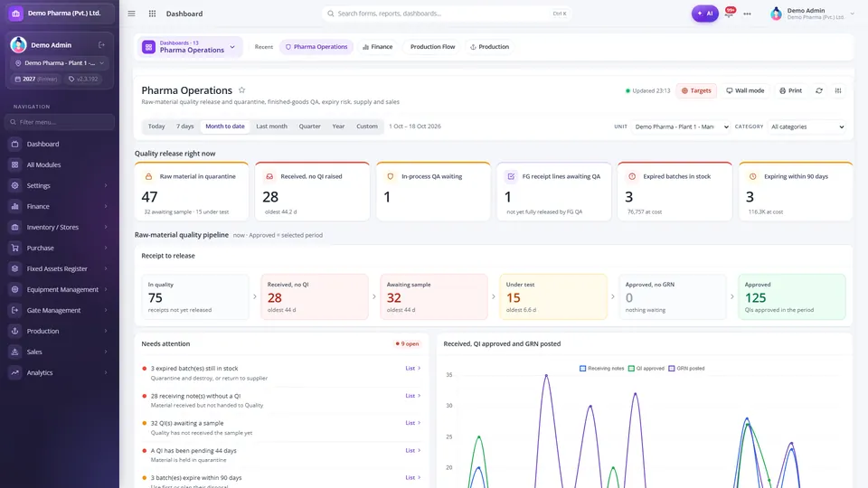
Task: Open Received, no QI raised card
Action: 312,192
